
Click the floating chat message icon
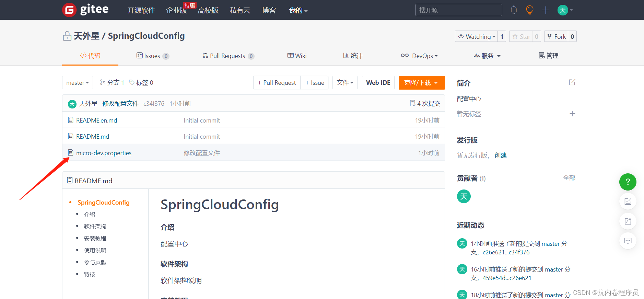pos(628,241)
